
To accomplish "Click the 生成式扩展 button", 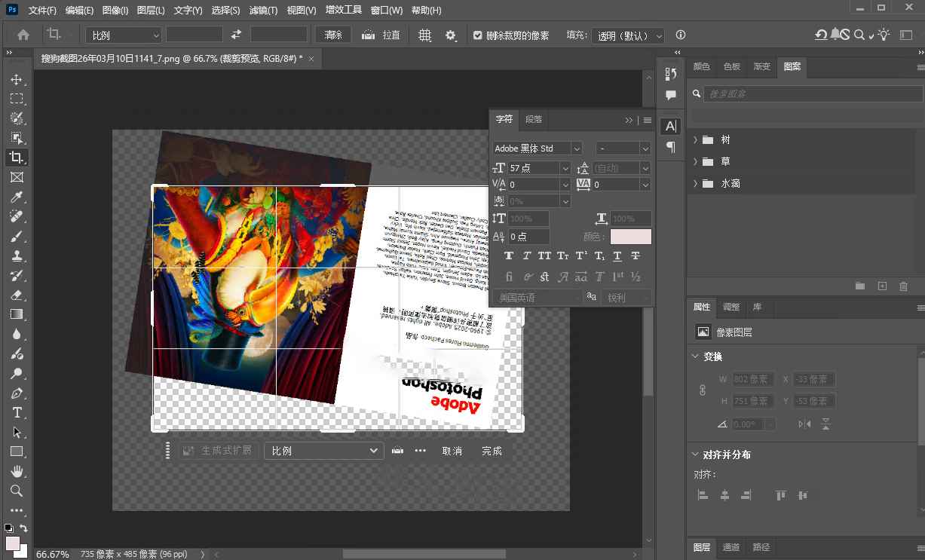I will click(x=219, y=451).
